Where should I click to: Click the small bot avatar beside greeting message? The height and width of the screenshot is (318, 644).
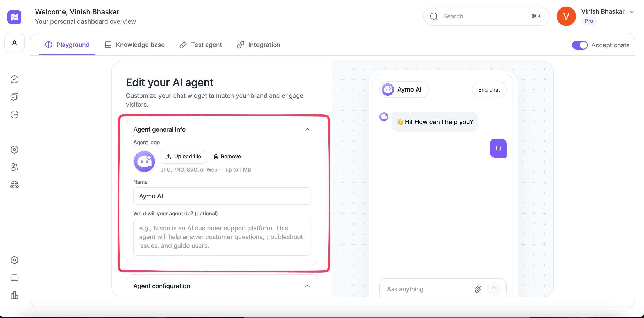click(x=384, y=117)
